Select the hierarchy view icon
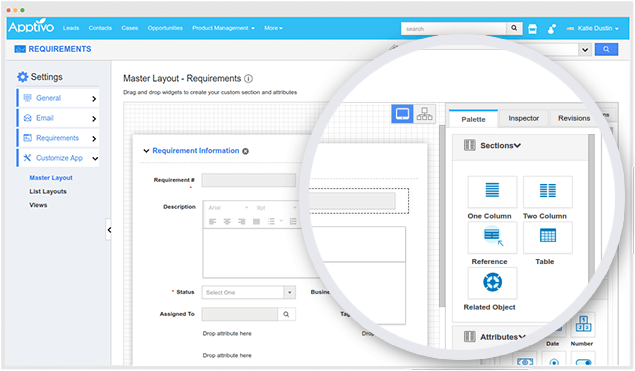 click(424, 114)
